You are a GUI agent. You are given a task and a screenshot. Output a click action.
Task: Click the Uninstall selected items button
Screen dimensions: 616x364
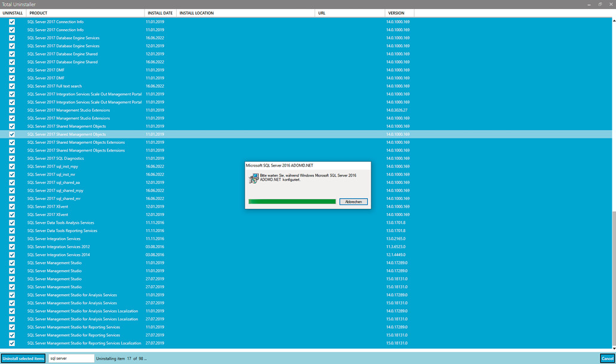tap(23, 359)
